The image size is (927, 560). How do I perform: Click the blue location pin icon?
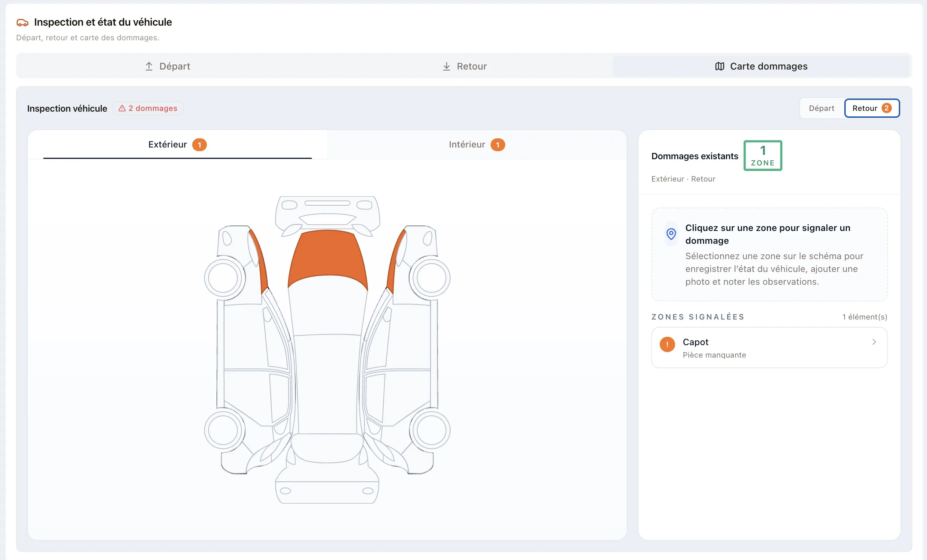click(671, 234)
